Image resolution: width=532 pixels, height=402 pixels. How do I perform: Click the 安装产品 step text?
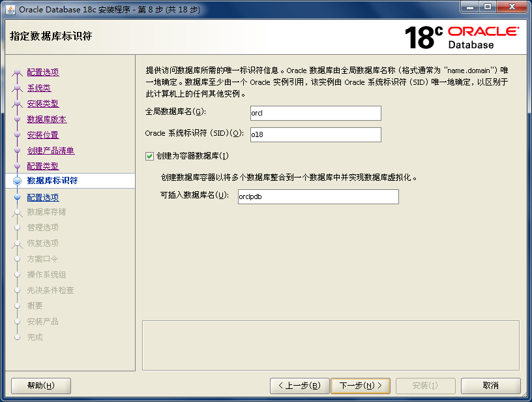pos(43,321)
